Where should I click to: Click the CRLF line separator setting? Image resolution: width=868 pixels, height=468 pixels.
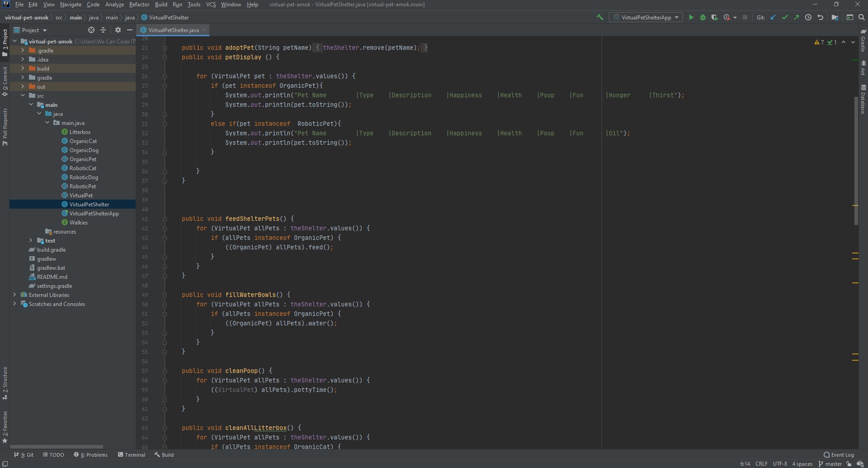pos(761,464)
